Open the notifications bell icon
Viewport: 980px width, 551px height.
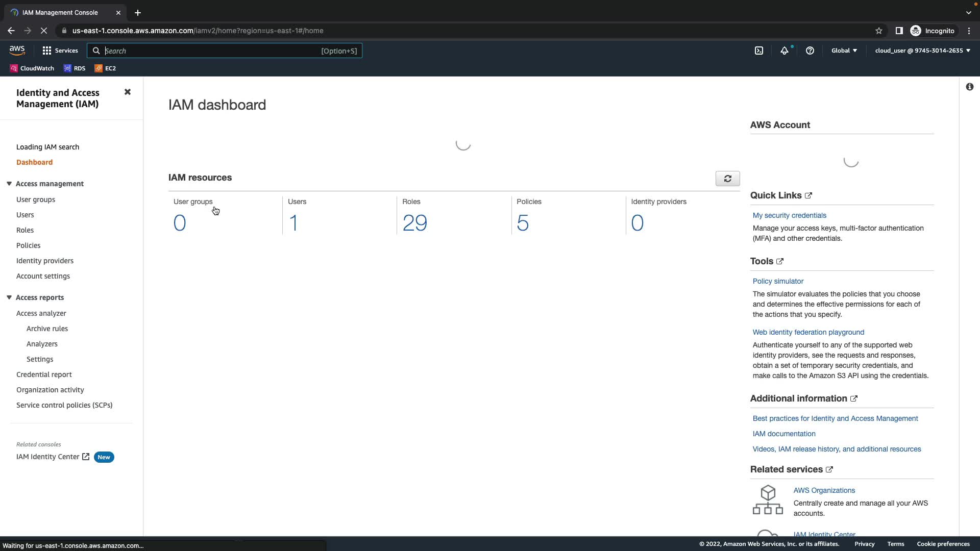tap(785, 51)
